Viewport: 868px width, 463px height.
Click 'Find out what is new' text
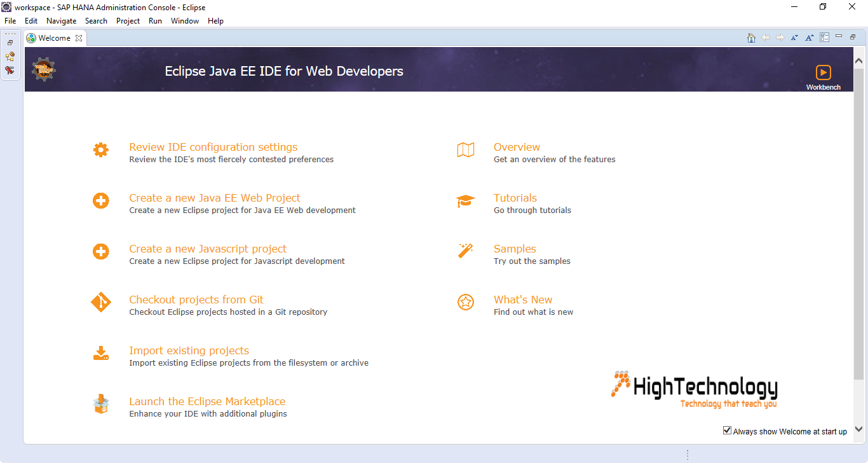533,312
